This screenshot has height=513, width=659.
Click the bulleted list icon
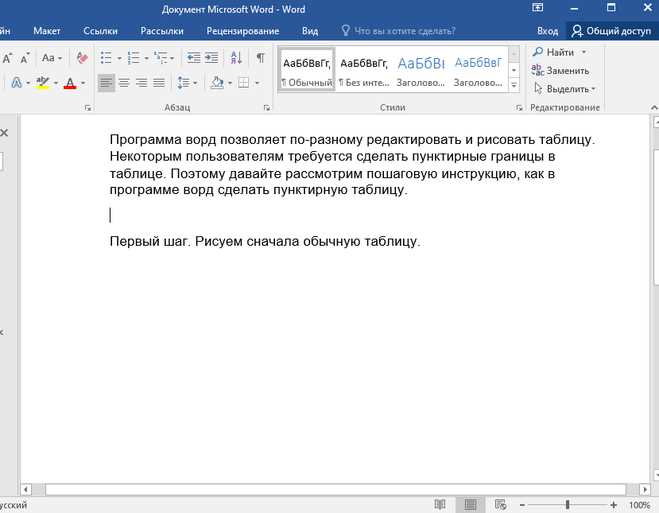106,58
